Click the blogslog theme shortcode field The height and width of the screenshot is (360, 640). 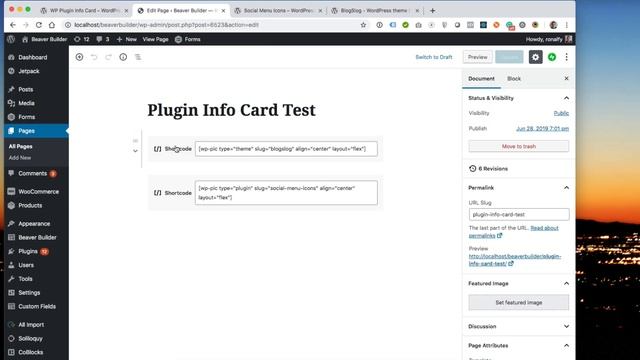click(x=286, y=149)
